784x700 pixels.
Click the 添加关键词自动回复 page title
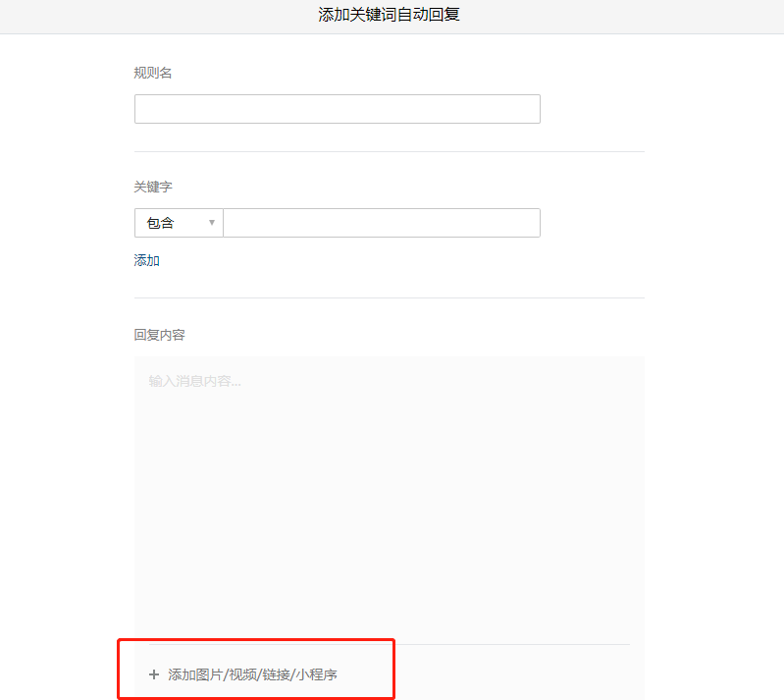pyautogui.click(x=390, y=15)
